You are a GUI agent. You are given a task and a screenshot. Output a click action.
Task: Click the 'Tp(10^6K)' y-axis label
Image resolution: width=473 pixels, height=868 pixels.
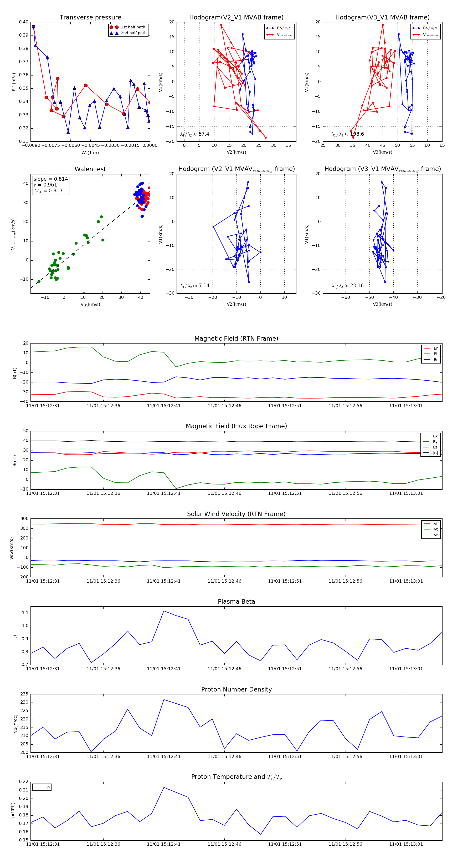coord(13,811)
